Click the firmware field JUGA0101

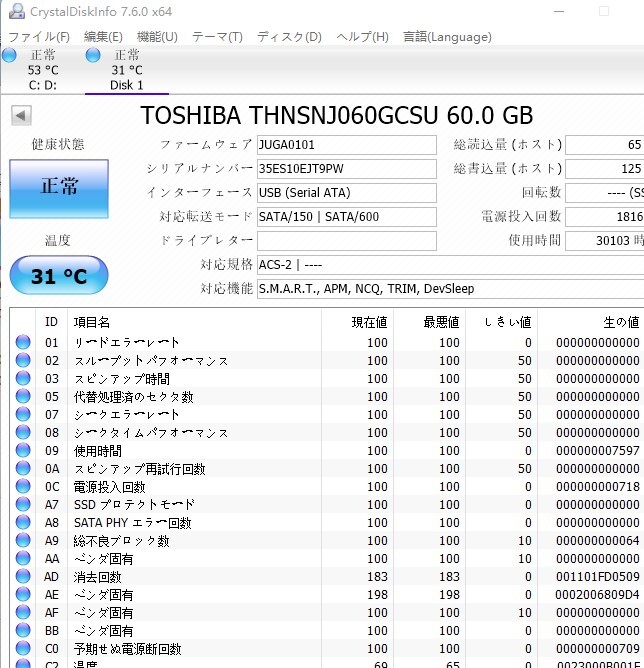click(347, 145)
